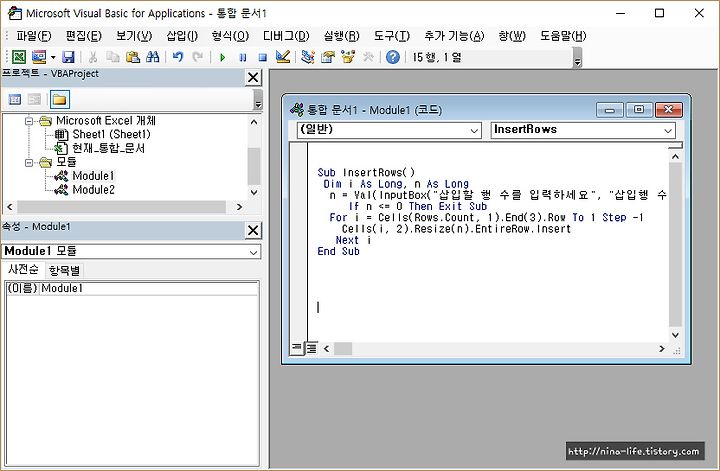720x471 pixels.
Task: Switch to Full Module View
Action: click(x=311, y=348)
